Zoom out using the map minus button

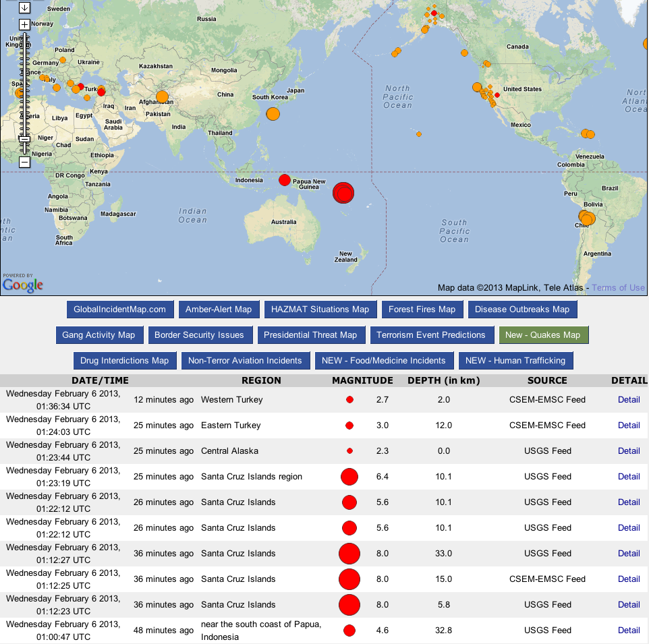(x=24, y=162)
